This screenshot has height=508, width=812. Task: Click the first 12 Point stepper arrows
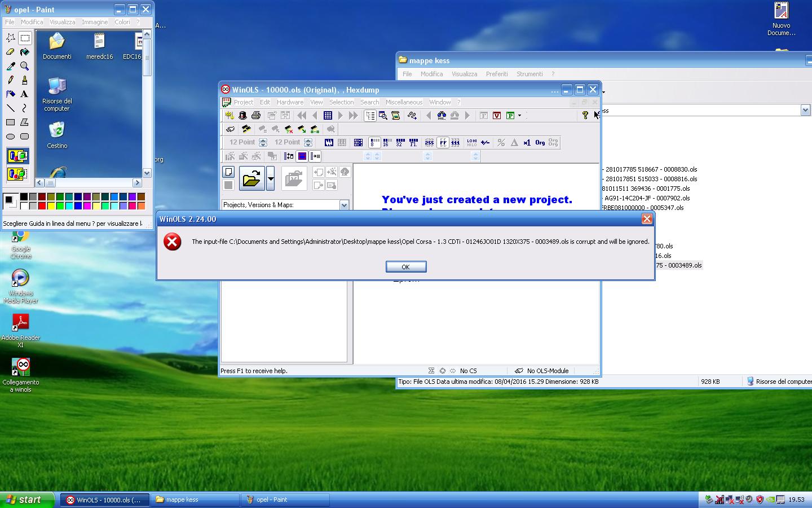point(263,143)
